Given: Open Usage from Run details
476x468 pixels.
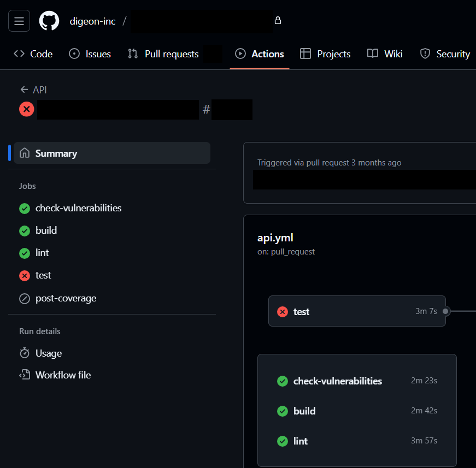Looking at the screenshot, I should [x=47, y=353].
